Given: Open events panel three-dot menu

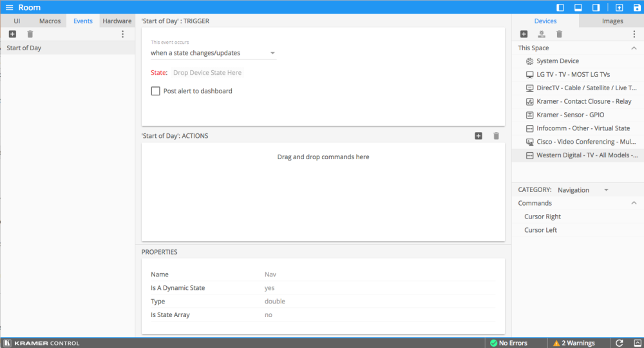Looking at the screenshot, I should [122, 34].
